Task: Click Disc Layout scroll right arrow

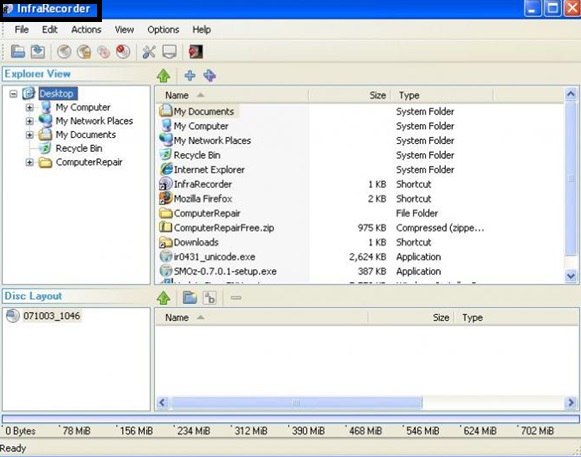Action: pyautogui.click(x=571, y=403)
